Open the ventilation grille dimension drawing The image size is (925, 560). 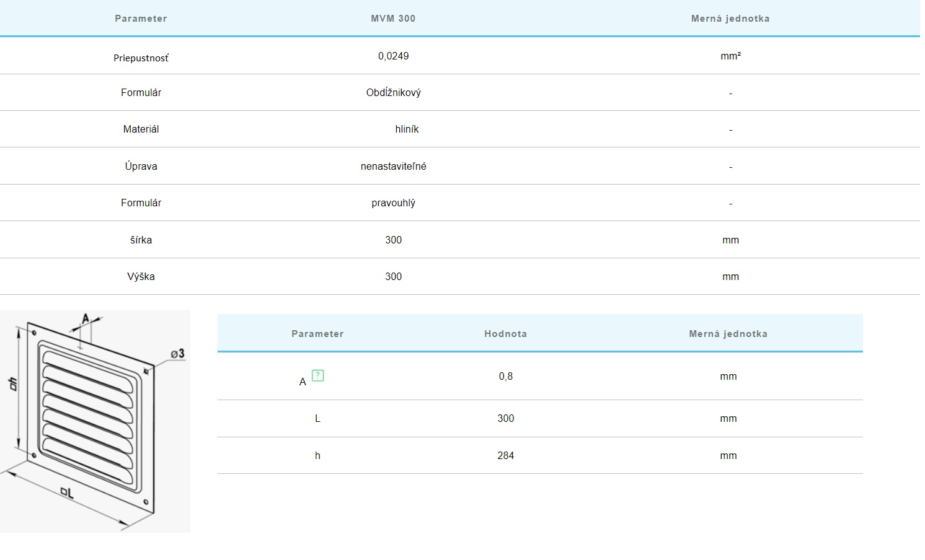click(95, 421)
